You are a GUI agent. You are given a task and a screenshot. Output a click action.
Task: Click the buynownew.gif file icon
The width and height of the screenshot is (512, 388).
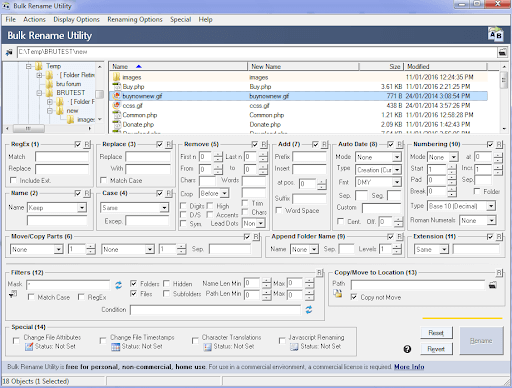point(117,96)
